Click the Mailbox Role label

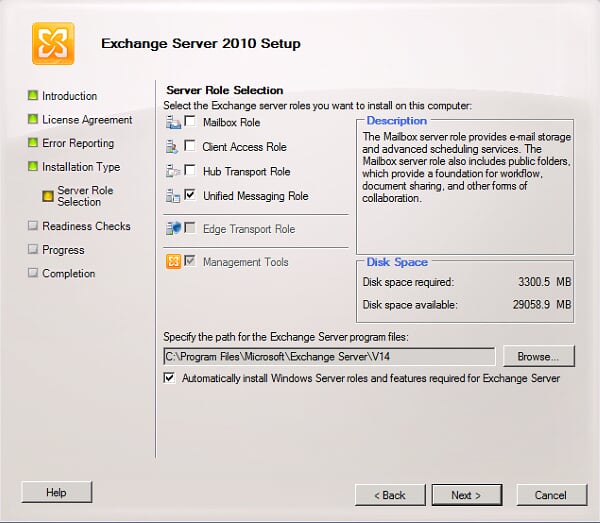point(232,122)
